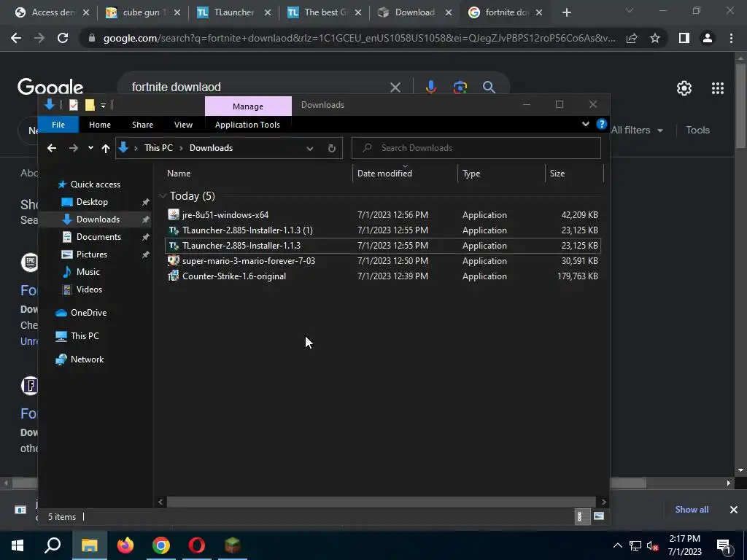The height and width of the screenshot is (560, 747).
Task: Click the jre-8u51 Java file icon
Action: 174,215
